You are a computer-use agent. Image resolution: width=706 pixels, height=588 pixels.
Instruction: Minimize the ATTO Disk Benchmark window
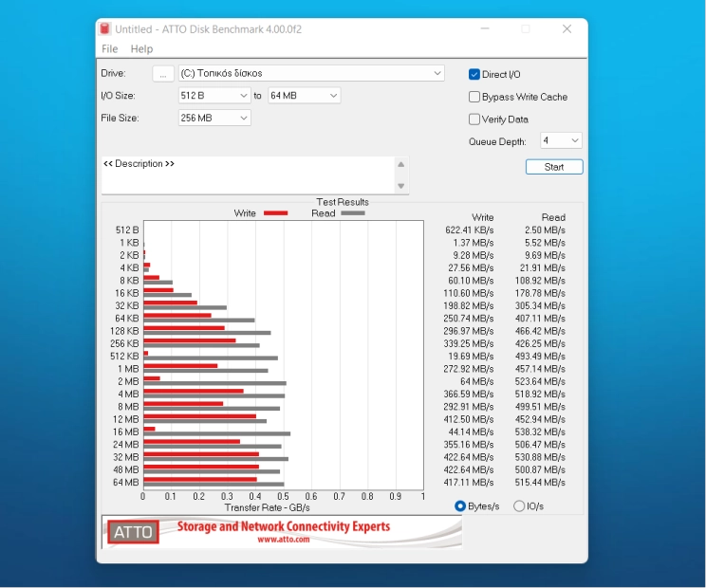tap(485, 28)
